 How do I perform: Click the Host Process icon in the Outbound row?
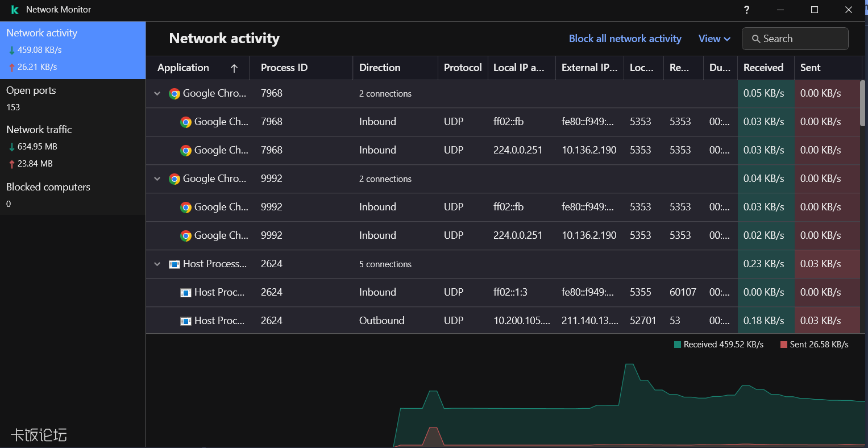point(186,321)
